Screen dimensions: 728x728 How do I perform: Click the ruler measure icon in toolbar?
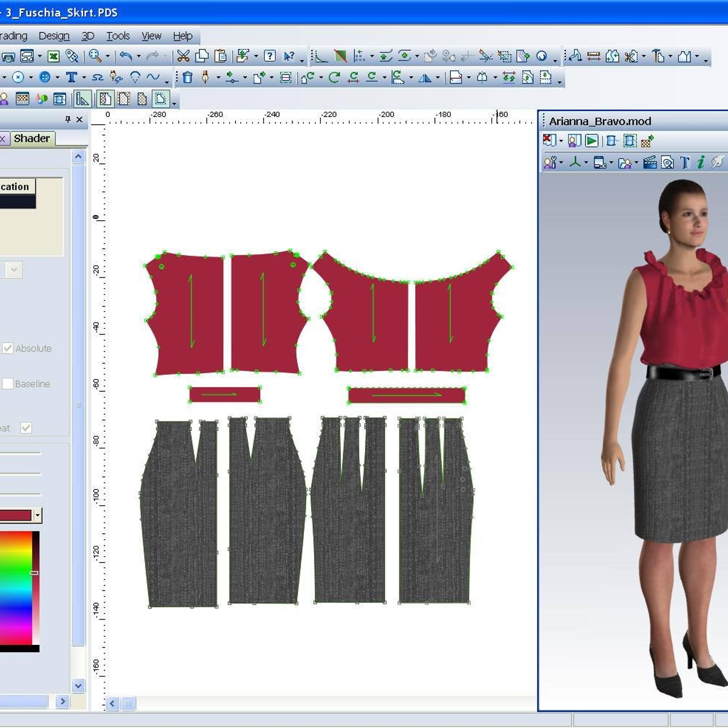tap(593, 56)
